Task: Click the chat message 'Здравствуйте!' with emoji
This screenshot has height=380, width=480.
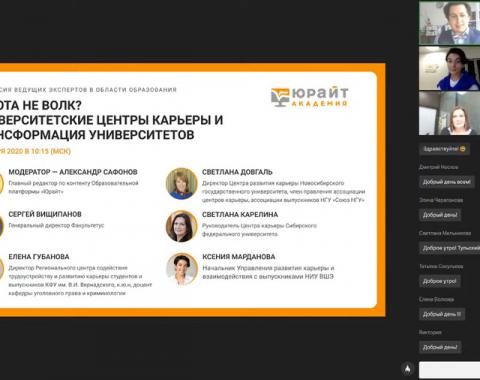Action: pos(444,149)
